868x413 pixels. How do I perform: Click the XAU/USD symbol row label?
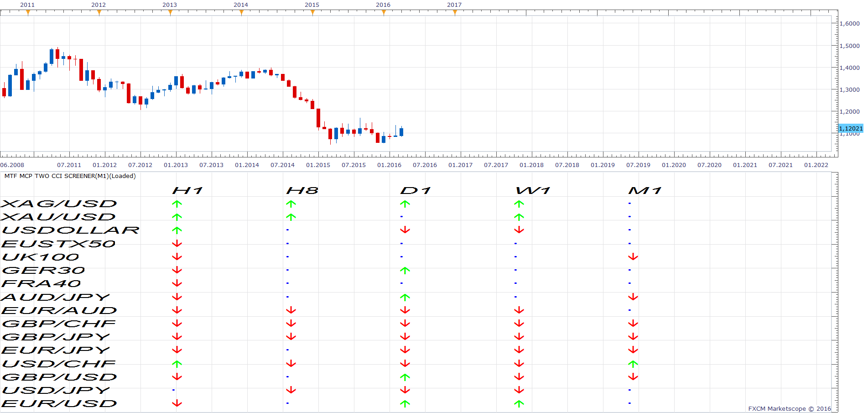point(58,217)
